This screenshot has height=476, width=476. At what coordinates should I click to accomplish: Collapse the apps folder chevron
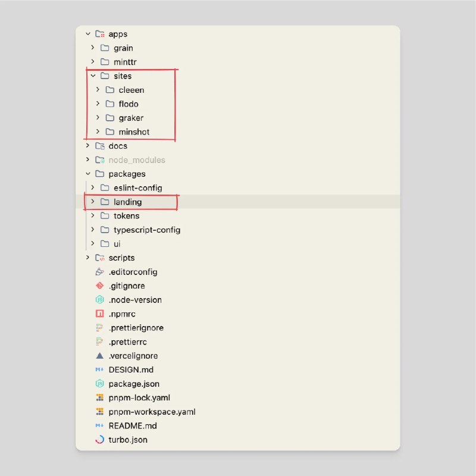click(x=87, y=34)
